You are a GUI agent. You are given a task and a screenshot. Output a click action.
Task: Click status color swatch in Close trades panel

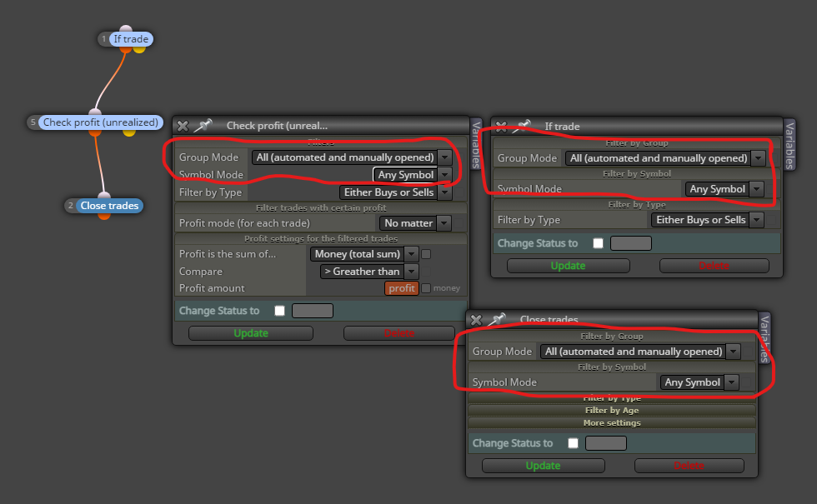point(606,443)
